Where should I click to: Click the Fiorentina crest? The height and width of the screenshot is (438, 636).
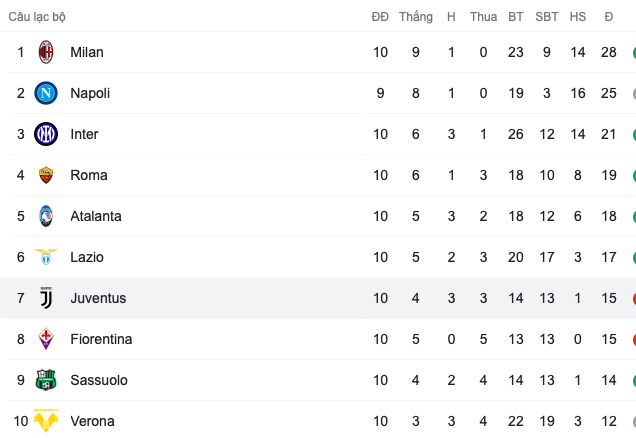click(46, 339)
